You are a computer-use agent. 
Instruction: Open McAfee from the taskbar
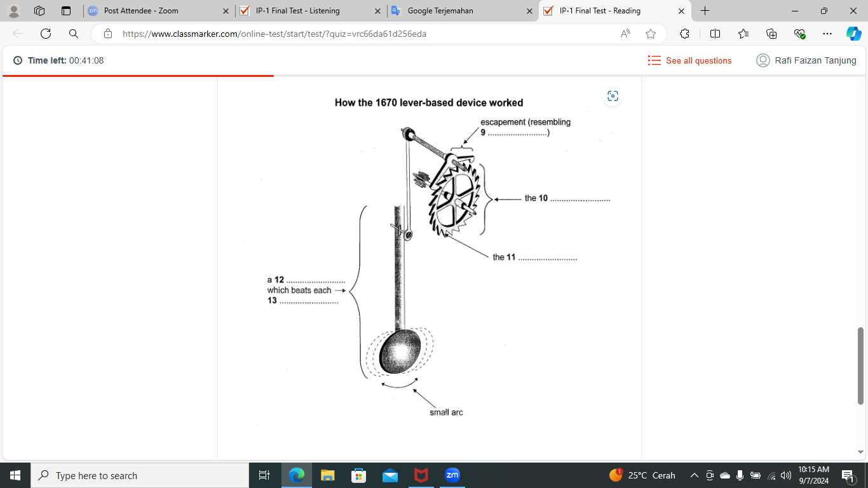421,475
